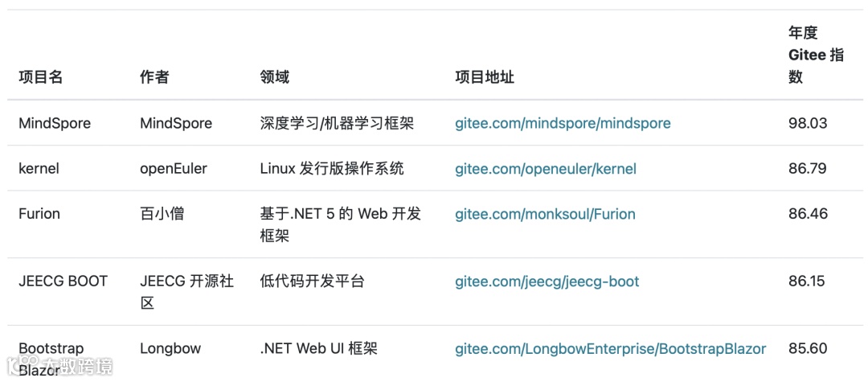Open the LongbowEnterprise/BootstrapBlazor link
The image size is (868, 382).
(611, 349)
